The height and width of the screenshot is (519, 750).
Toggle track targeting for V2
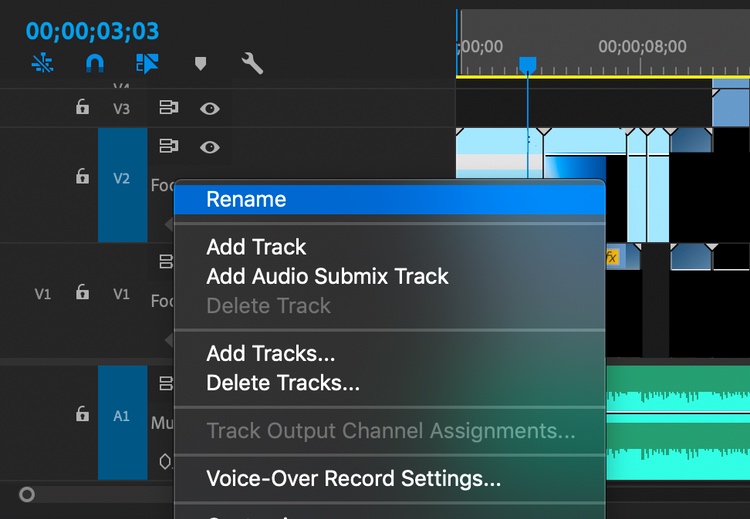122,179
